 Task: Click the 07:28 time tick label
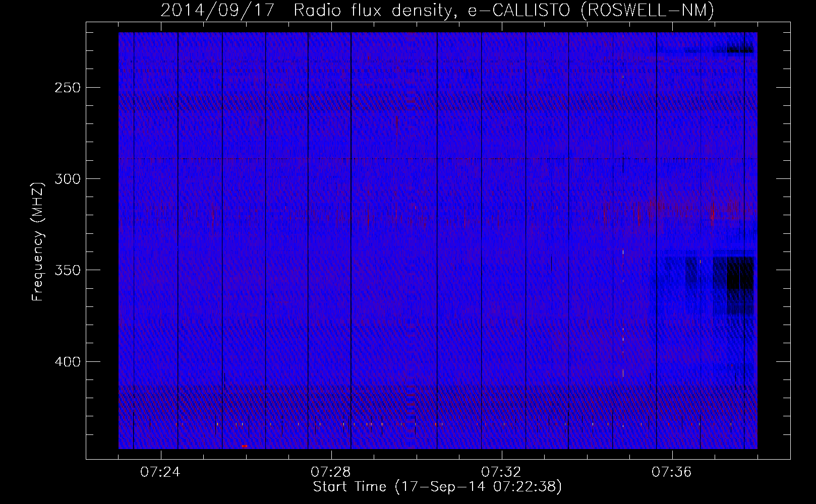pyautogui.click(x=331, y=472)
